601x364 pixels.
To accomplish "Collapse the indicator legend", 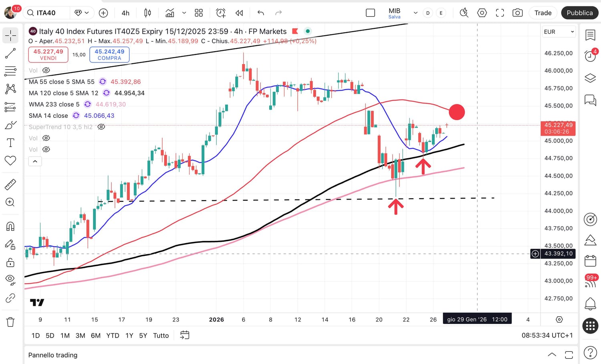I will click(x=35, y=161).
